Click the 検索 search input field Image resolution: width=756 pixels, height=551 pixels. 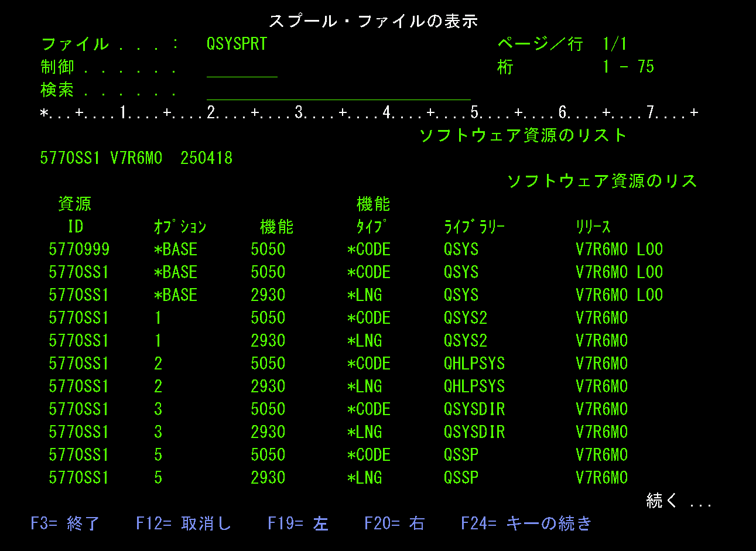338,90
